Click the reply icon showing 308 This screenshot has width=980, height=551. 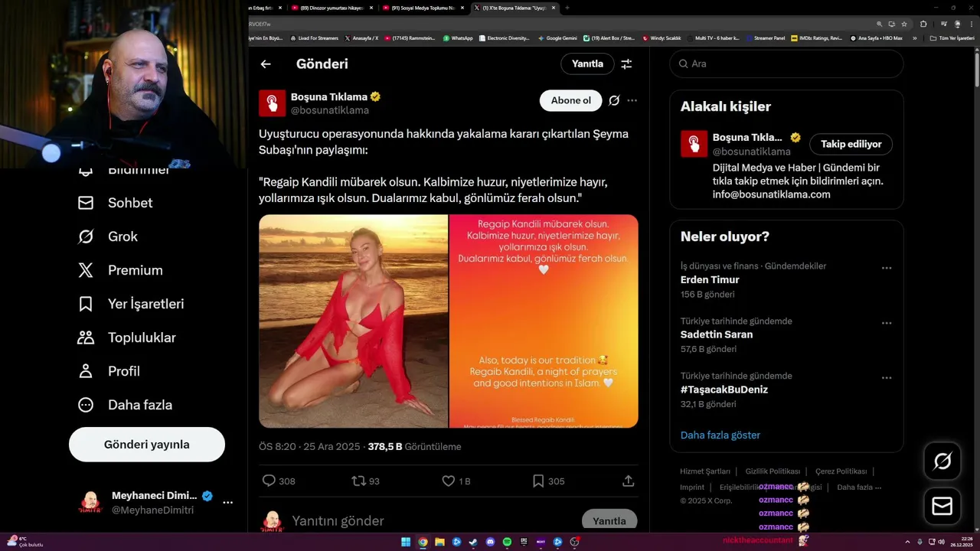(269, 481)
